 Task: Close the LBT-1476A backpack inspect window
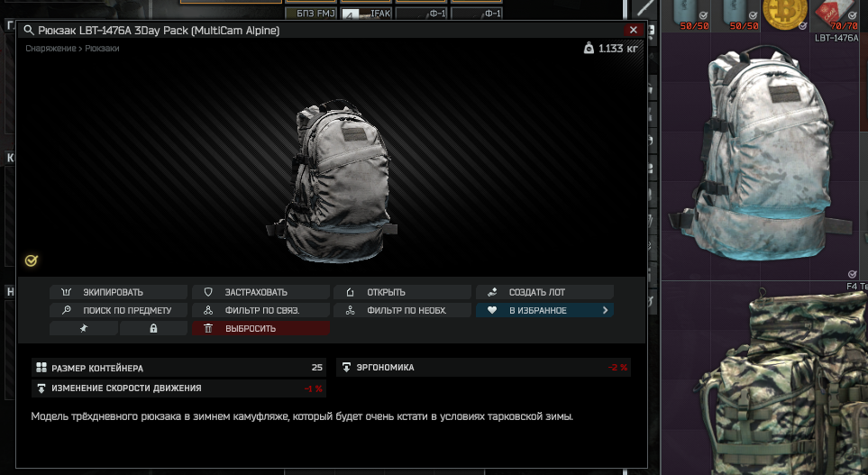[634, 30]
